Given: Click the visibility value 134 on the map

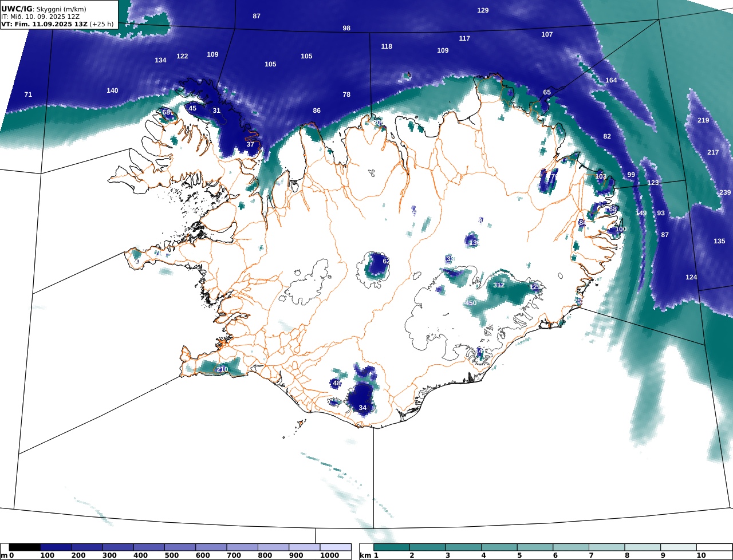Looking at the screenshot, I should 160,60.
